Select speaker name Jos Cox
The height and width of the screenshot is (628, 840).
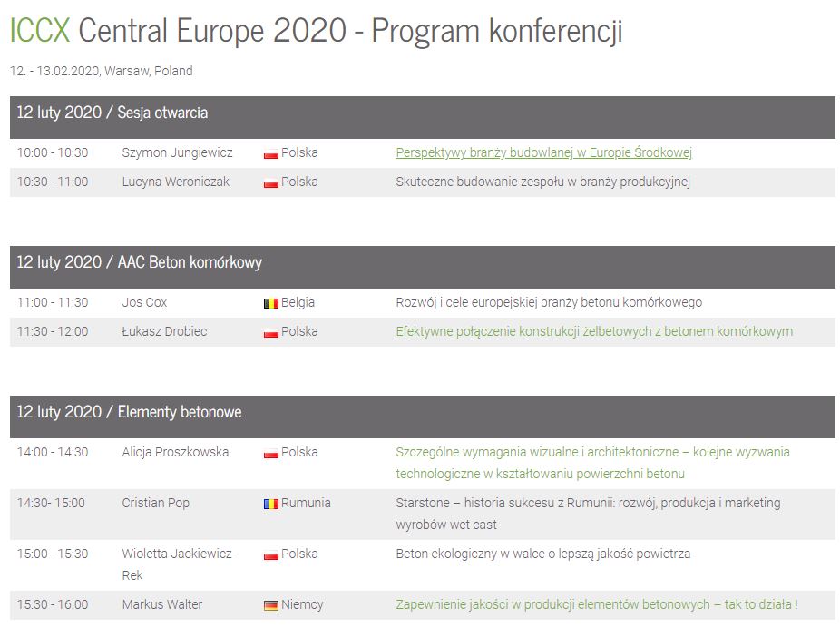(x=144, y=302)
